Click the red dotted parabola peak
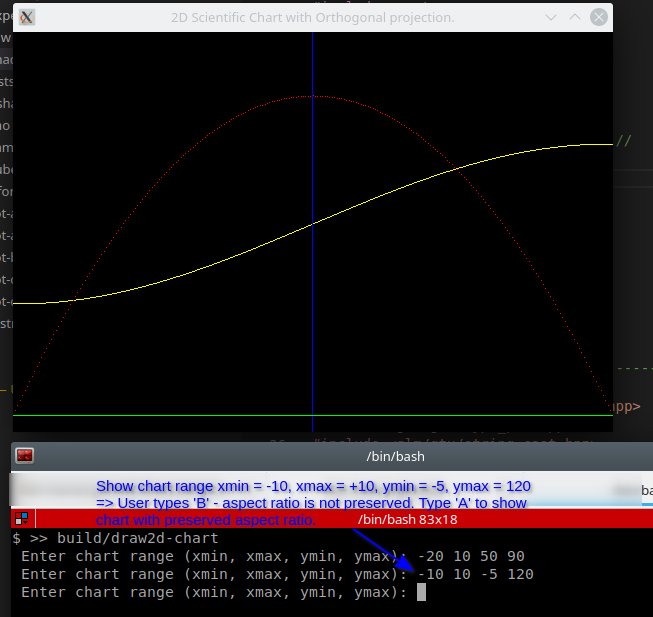This screenshot has height=617, width=653. point(312,96)
